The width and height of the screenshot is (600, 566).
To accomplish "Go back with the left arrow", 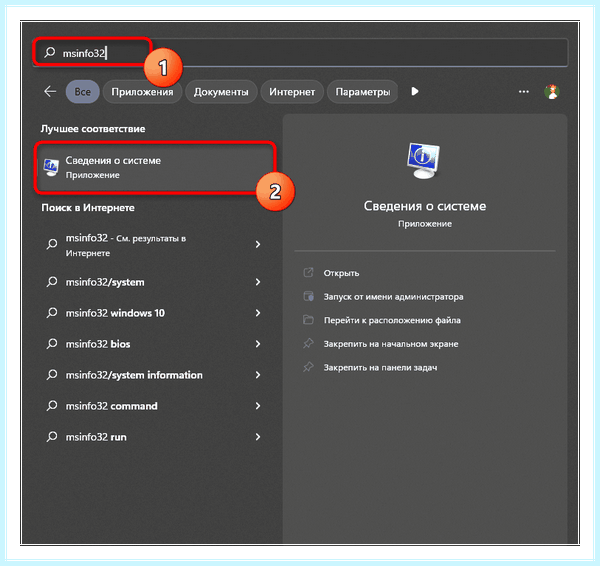I will [x=50, y=91].
